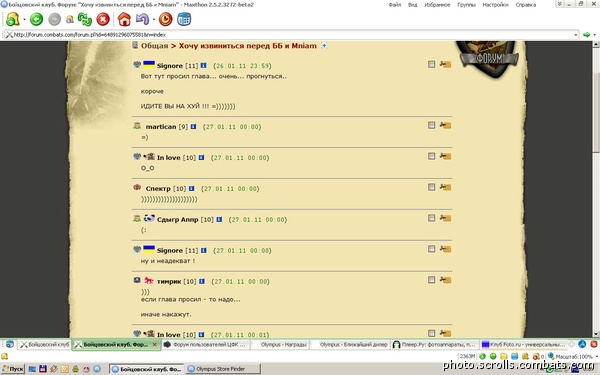Click the blue info icon next to Signore's first post
Image resolution: width=600 pixels, height=375 pixels.
coord(204,65)
